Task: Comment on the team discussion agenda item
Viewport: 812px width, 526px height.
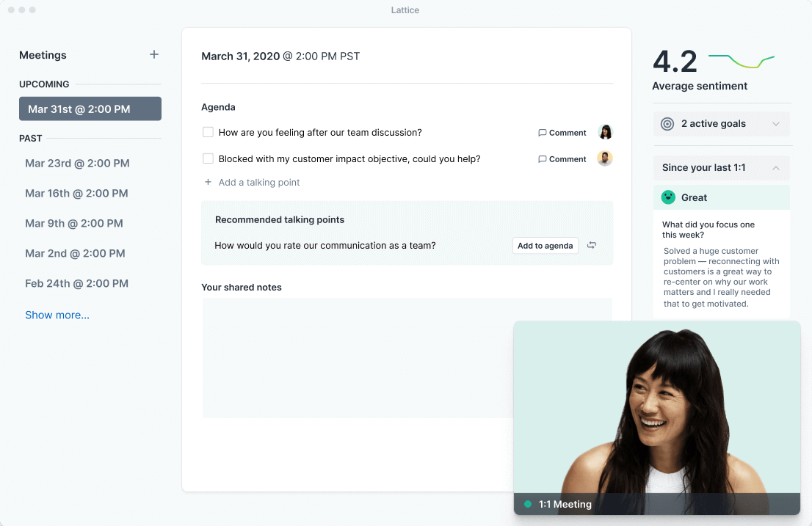Action: (x=562, y=133)
